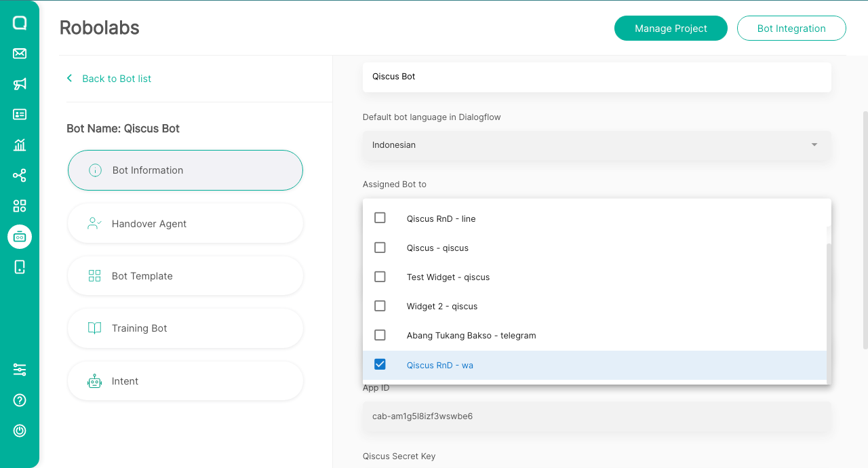Image resolution: width=868 pixels, height=468 pixels.
Task: Open the inbox envelope icon in sidebar
Action: click(20, 54)
